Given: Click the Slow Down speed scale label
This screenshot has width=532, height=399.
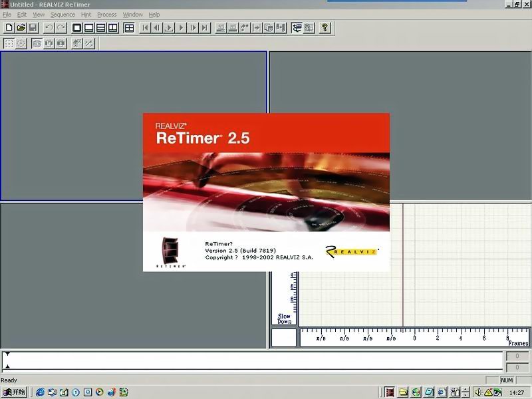Looking at the screenshot, I should (285, 319).
